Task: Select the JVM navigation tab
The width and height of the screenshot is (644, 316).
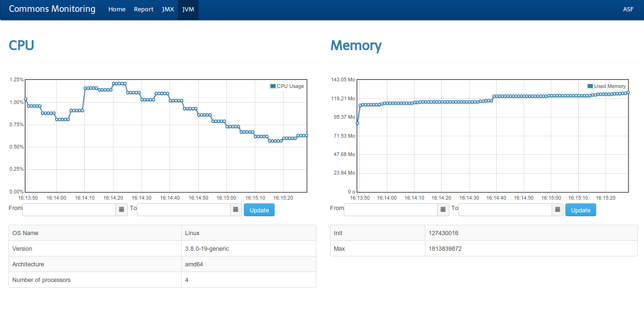Action: 188,9
